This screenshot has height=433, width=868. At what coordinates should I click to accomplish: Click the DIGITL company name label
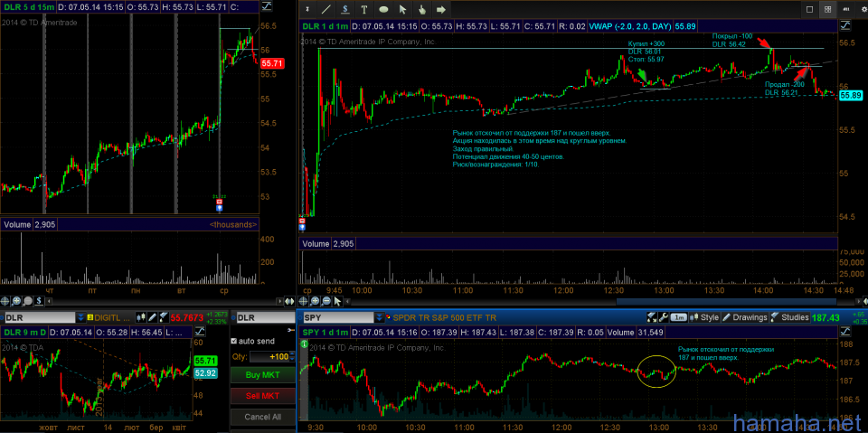pos(112,317)
